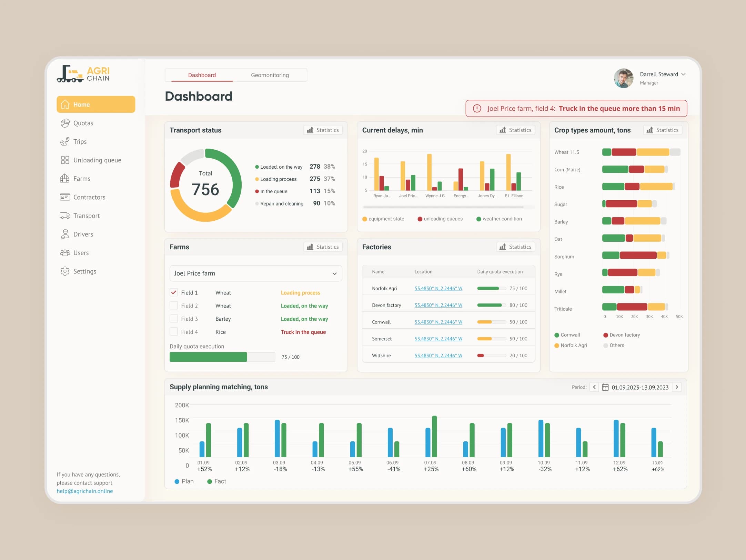Click the calendar icon in Period selector
The image size is (746, 560).
tap(605, 387)
